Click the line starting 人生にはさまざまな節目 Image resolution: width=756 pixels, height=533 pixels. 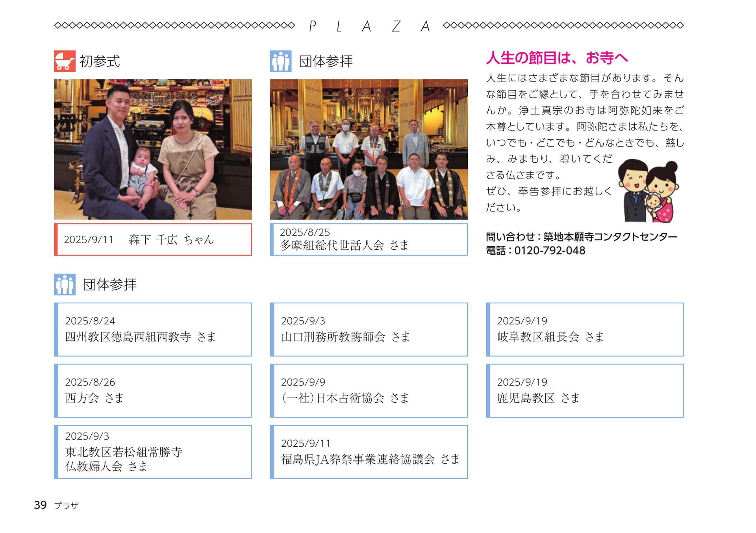pyautogui.click(x=585, y=78)
